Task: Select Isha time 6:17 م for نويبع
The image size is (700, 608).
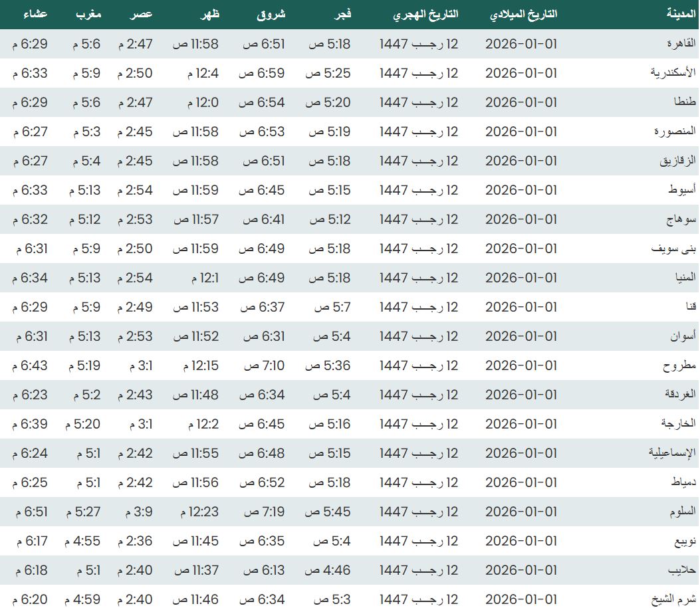Action: [x=32, y=541]
